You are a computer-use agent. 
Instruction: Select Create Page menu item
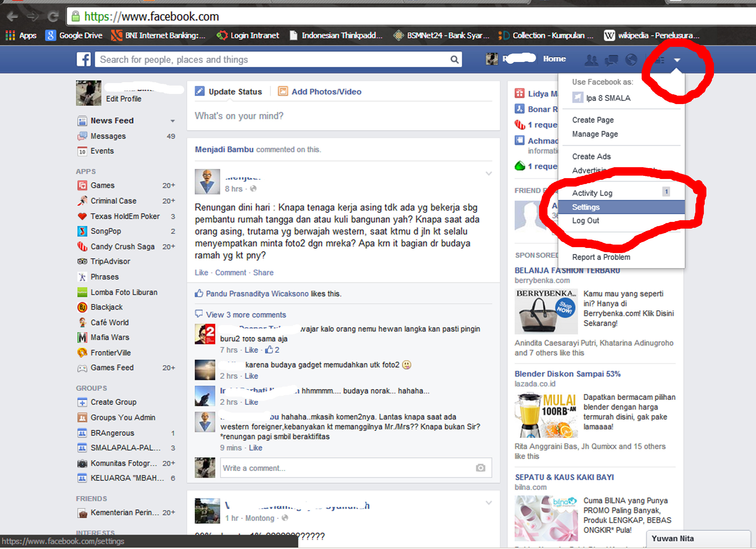coord(621,120)
